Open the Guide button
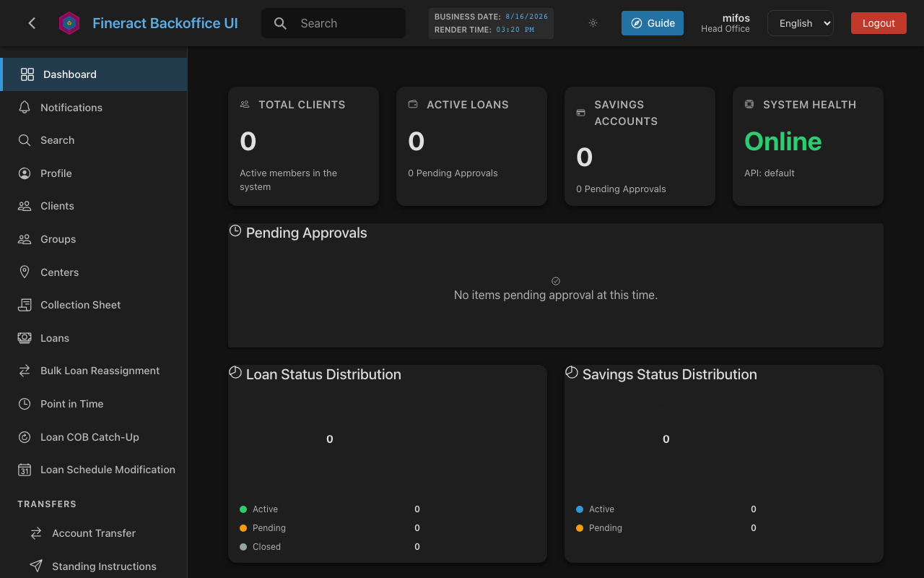The width and height of the screenshot is (924, 578). tap(653, 23)
